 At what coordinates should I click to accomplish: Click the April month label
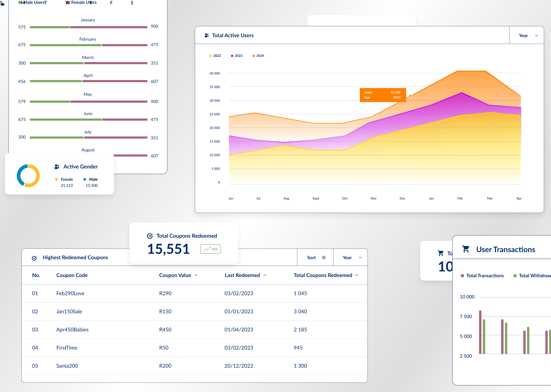coord(88,75)
